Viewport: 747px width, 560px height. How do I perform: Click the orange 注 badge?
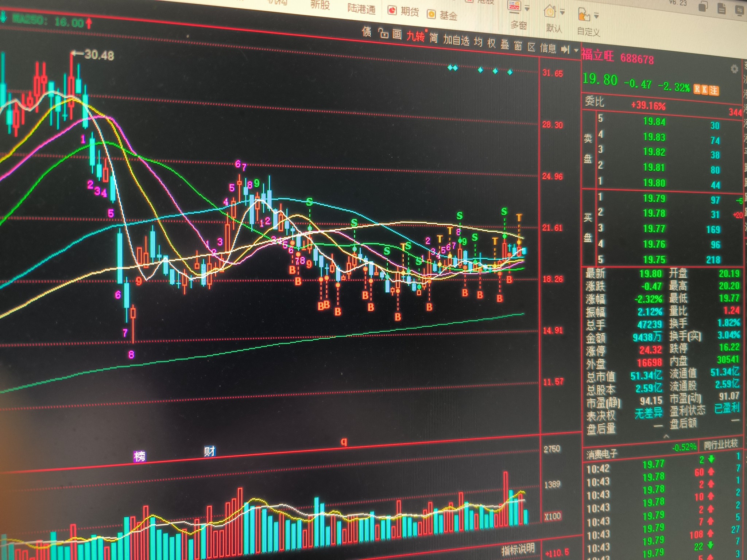click(714, 90)
